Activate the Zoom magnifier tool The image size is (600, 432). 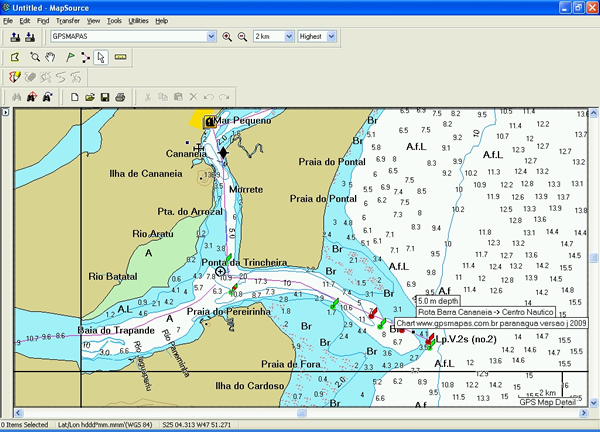pos(34,57)
